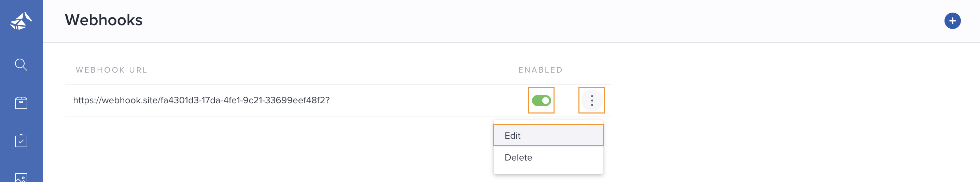Open the three-dot webhook options menu

(x=591, y=100)
